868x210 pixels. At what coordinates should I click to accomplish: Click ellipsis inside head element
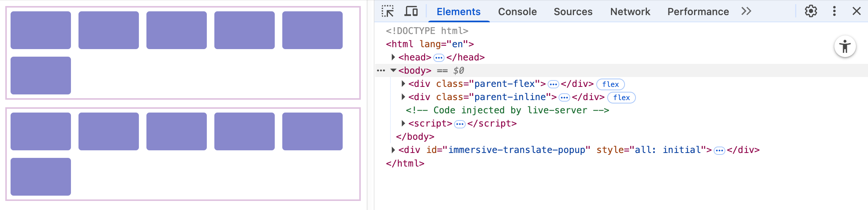[x=439, y=58]
